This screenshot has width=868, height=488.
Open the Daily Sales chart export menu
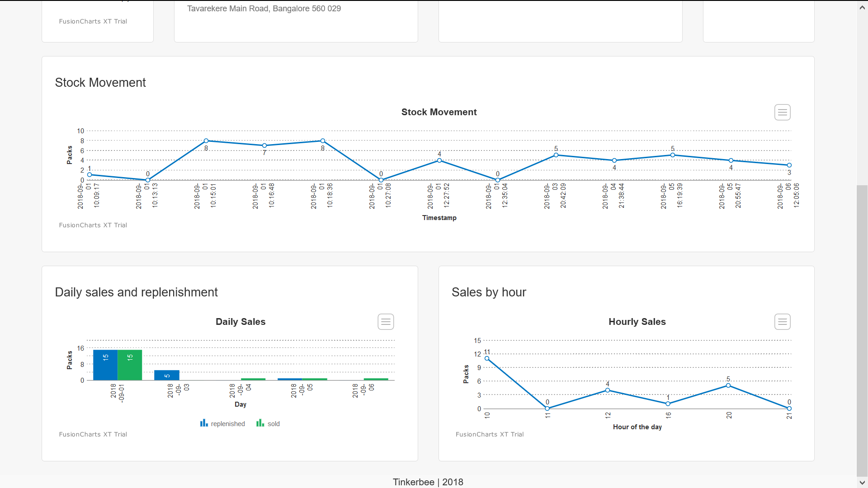(x=386, y=321)
